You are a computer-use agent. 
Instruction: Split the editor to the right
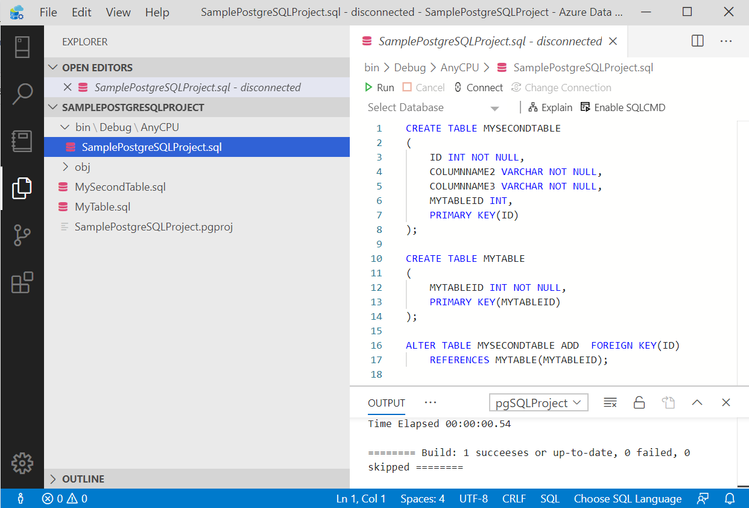tap(697, 41)
